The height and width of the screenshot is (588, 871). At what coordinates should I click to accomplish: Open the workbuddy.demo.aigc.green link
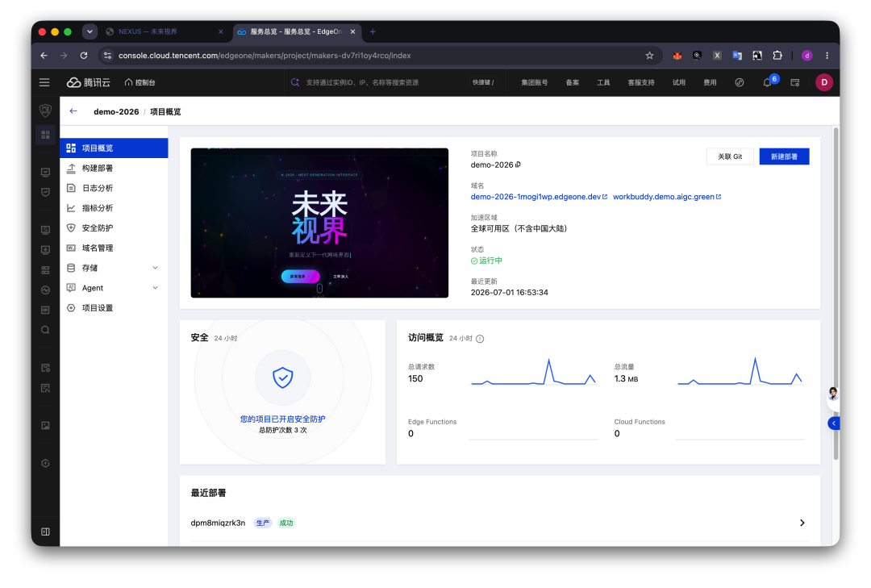coord(667,197)
